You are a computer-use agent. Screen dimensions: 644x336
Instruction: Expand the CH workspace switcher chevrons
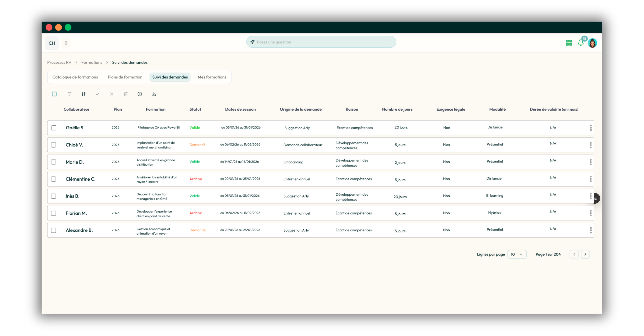pos(66,43)
